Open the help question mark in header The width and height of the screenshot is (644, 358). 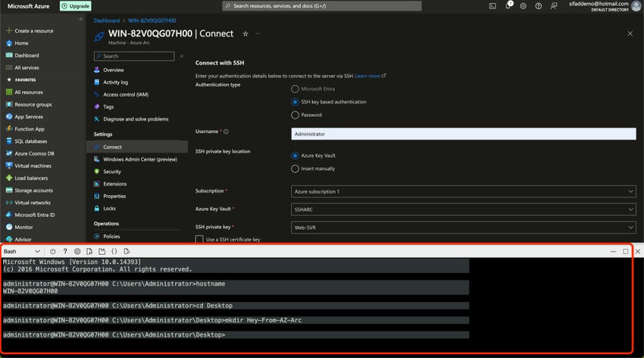pyautogui.click(x=539, y=6)
